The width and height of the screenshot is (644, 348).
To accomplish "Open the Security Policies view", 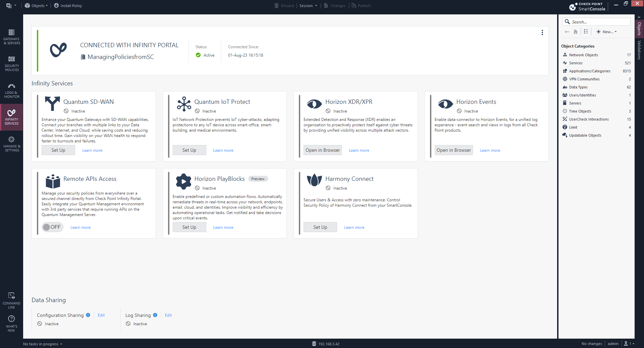I will click(x=11, y=64).
